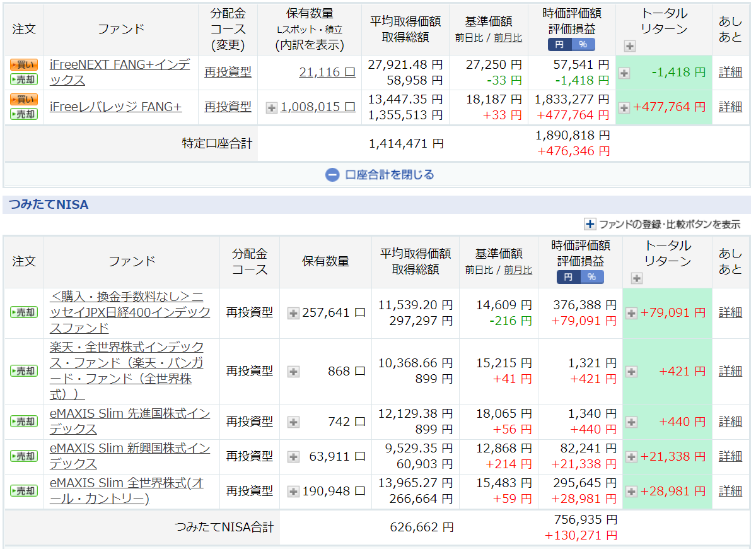
Task: Click the 買い button for iFreeレバレッジ FANG+
Action: 23,99
